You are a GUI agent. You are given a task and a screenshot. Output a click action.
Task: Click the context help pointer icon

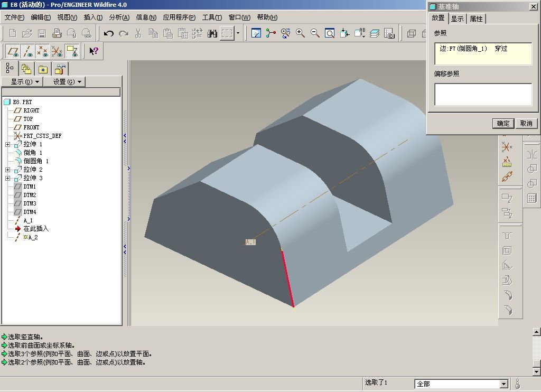94,51
